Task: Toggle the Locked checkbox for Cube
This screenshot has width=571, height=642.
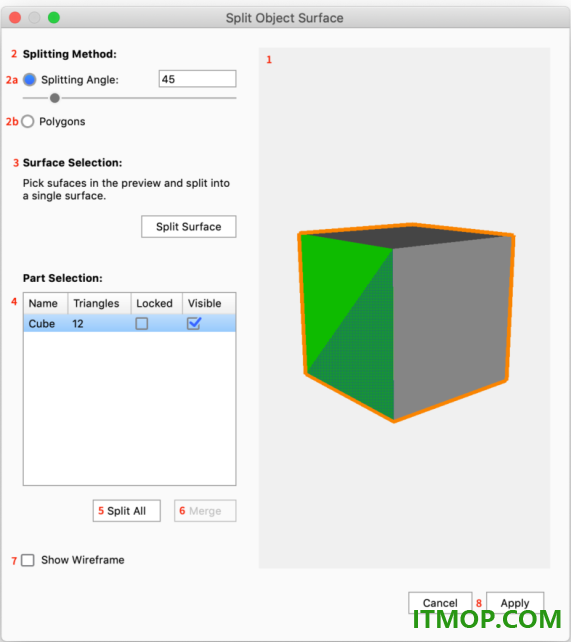Action: 142,323
